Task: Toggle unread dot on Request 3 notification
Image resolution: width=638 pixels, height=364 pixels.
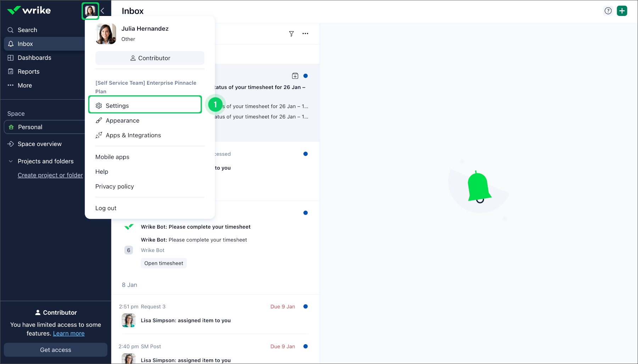Action: coord(306,307)
